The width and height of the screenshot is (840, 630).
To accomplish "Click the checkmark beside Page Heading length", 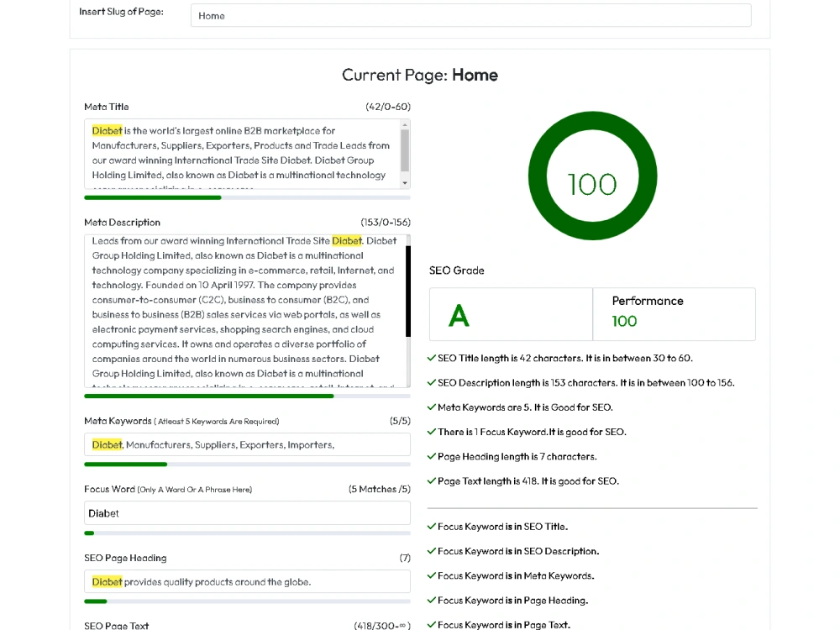I will pyautogui.click(x=431, y=456).
